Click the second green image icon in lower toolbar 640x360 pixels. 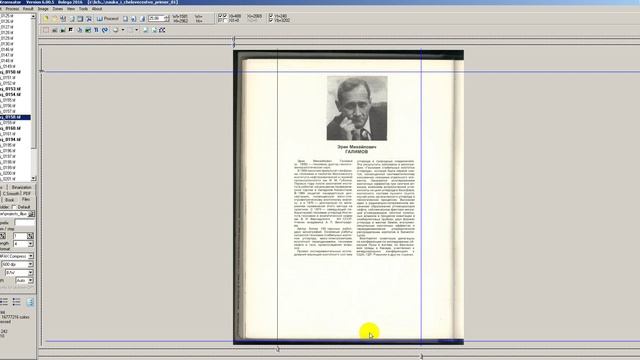tap(88, 30)
